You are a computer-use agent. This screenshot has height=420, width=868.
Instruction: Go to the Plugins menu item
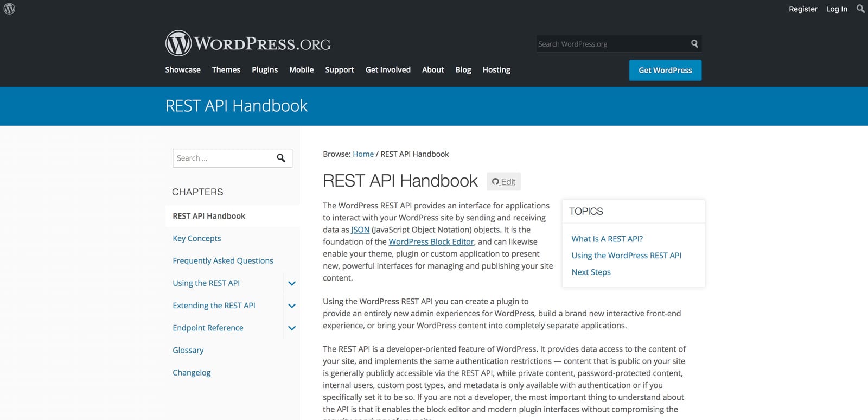(x=265, y=69)
